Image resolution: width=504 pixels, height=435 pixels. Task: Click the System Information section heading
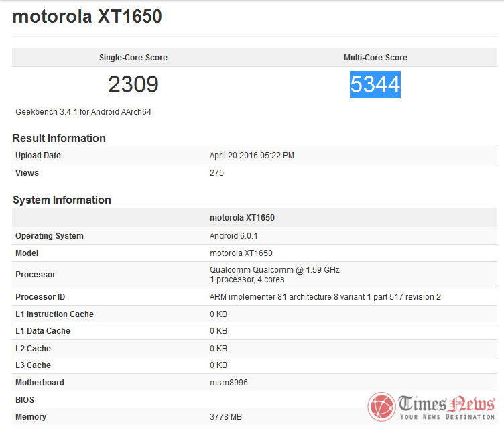[62, 200]
